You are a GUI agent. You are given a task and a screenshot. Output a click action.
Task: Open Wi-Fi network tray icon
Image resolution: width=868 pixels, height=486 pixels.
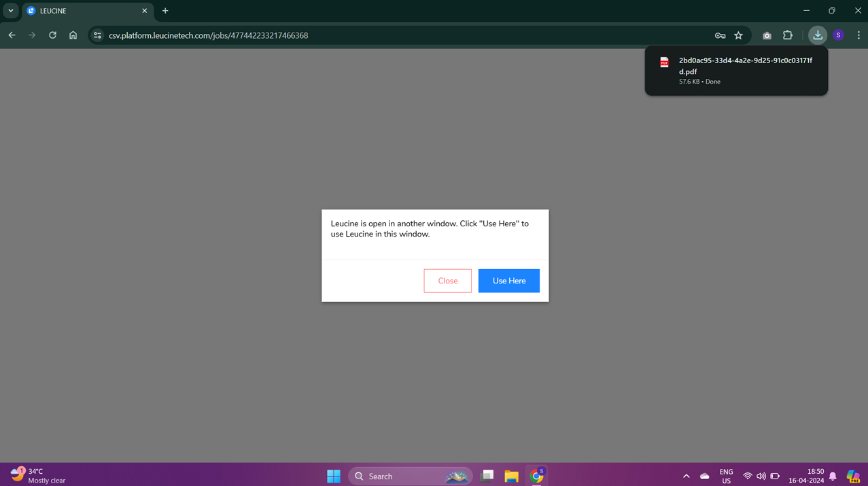[x=747, y=476]
